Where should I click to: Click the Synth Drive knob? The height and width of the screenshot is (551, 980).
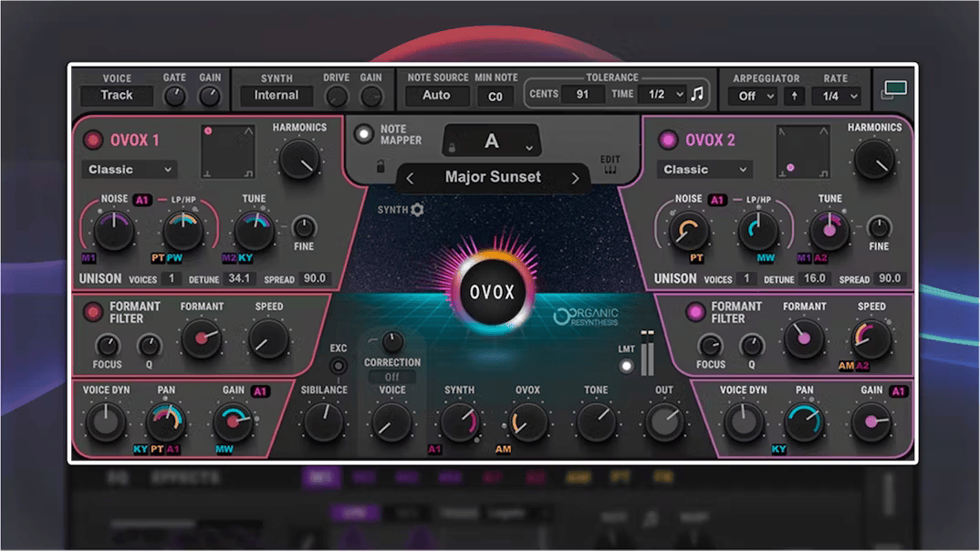click(337, 96)
